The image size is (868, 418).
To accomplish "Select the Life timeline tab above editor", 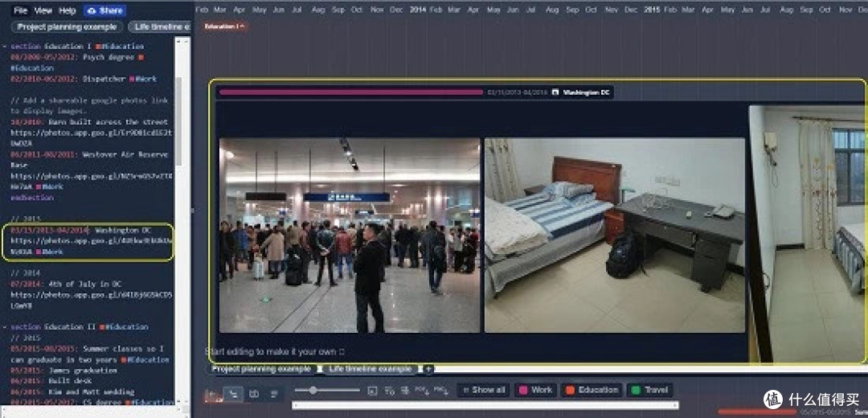I will coord(161,27).
